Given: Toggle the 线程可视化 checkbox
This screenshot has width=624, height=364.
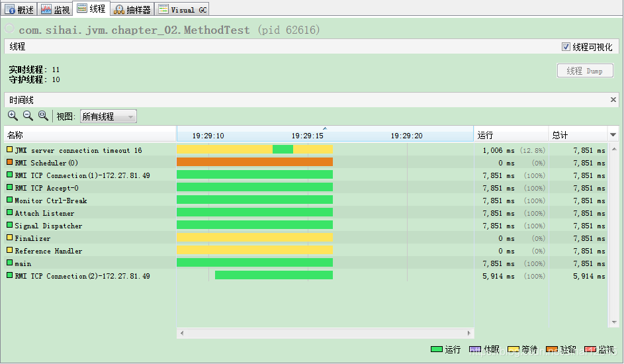Looking at the screenshot, I should (566, 47).
